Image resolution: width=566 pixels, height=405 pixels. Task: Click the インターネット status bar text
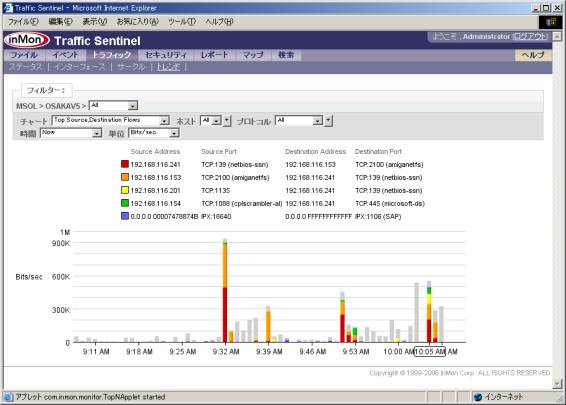504,397
